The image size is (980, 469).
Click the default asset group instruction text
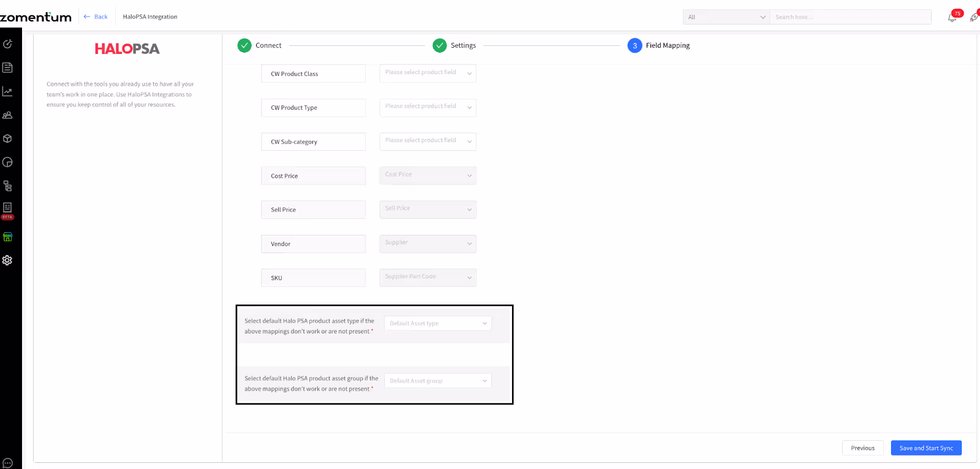311,384
